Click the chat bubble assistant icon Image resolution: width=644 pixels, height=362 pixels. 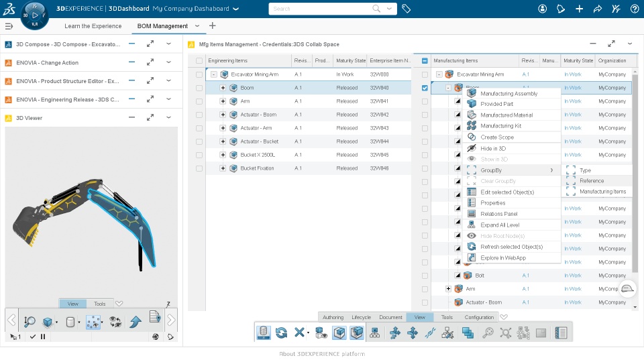click(627, 288)
